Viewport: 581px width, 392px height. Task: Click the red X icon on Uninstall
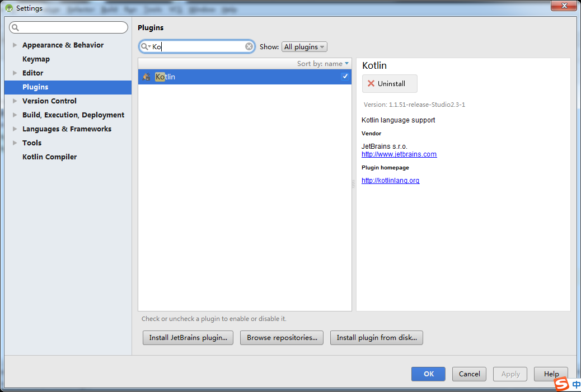coord(371,84)
